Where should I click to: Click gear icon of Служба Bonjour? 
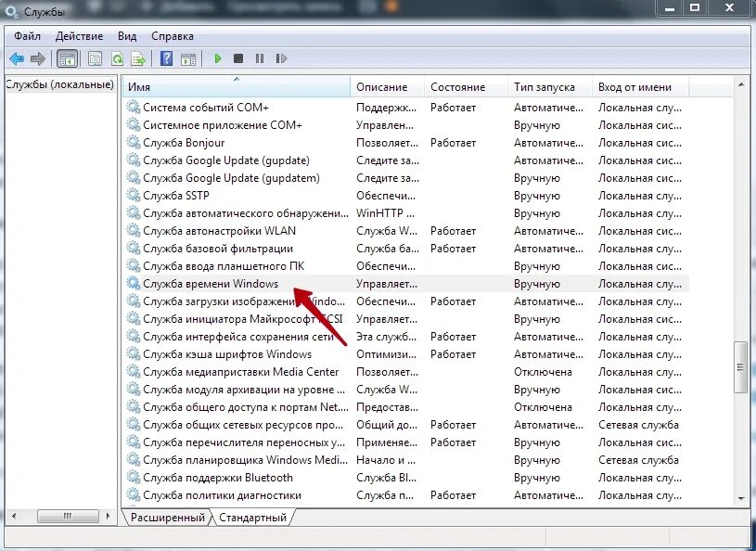tap(133, 142)
